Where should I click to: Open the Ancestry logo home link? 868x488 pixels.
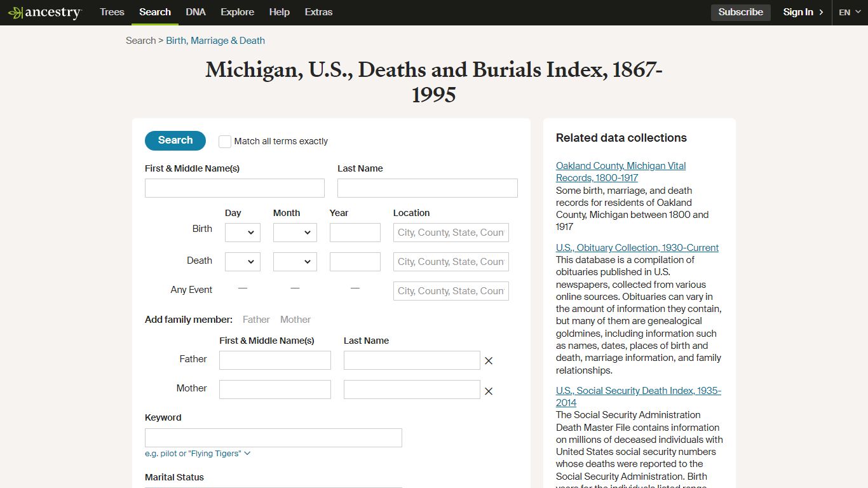coord(44,12)
